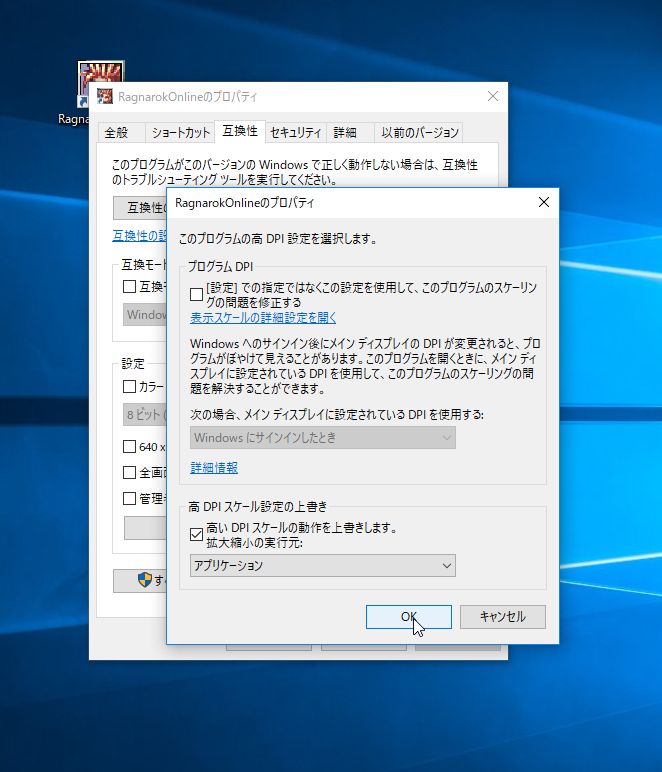
Task: Open the 互換性の設定 help link in back window
Action: tap(139, 236)
